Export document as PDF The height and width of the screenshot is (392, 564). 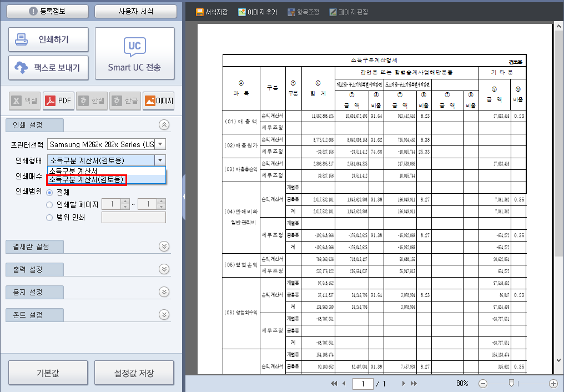click(58, 100)
